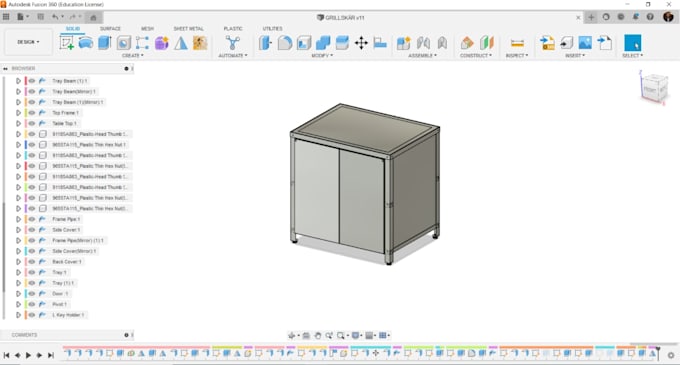Click the Automate fork icon
This screenshot has height=365, width=680.
tap(233, 42)
